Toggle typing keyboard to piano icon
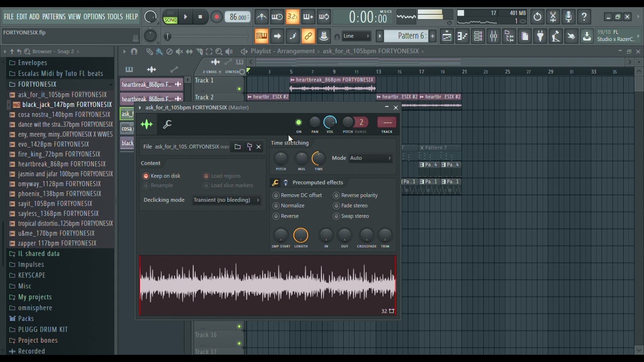This screenshot has width=644, height=362. point(262,36)
